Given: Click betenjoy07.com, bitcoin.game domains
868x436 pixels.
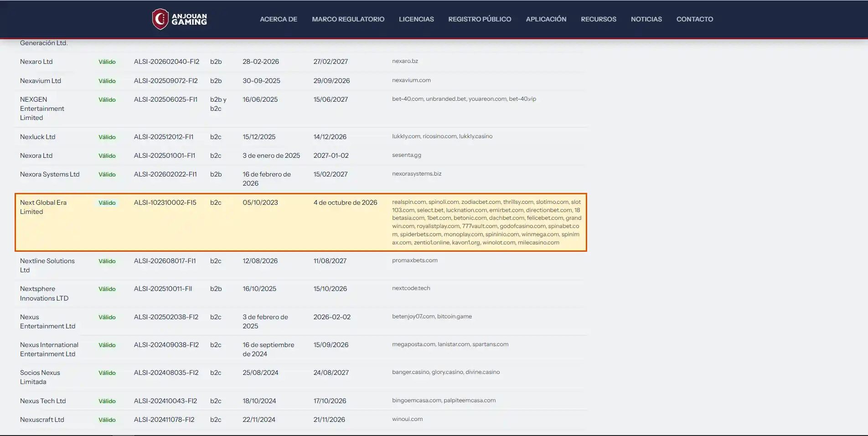Looking at the screenshot, I should (x=432, y=317).
